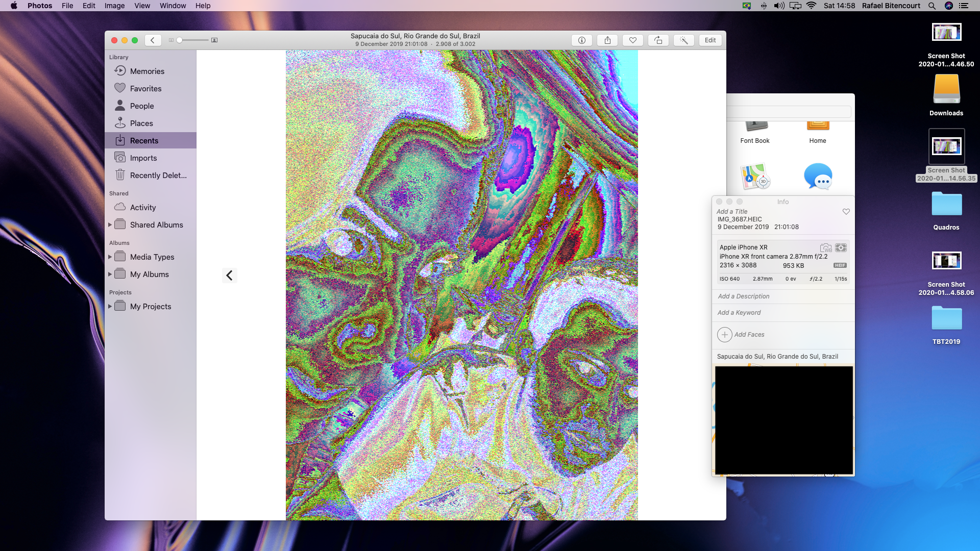The image size is (980, 551).
Task: Open the Image menu in menu bar
Action: pyautogui.click(x=114, y=6)
